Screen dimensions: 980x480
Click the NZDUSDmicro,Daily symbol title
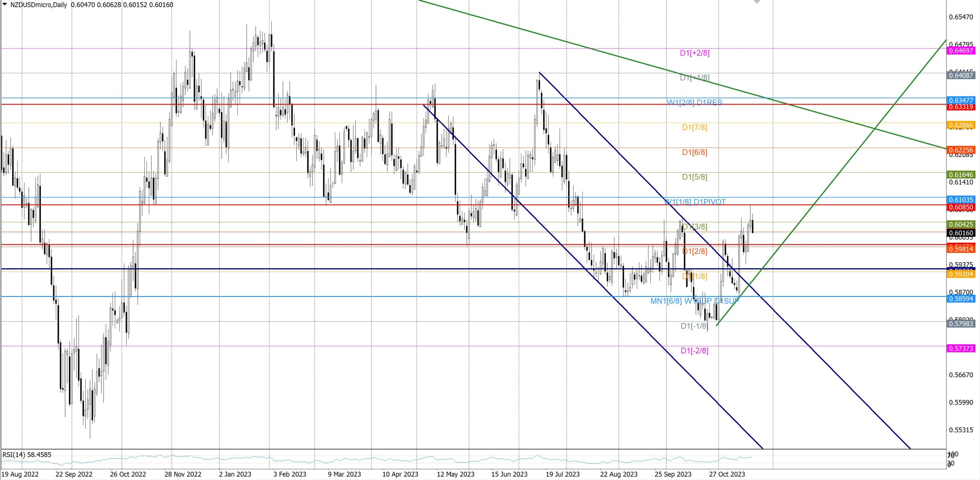38,5
